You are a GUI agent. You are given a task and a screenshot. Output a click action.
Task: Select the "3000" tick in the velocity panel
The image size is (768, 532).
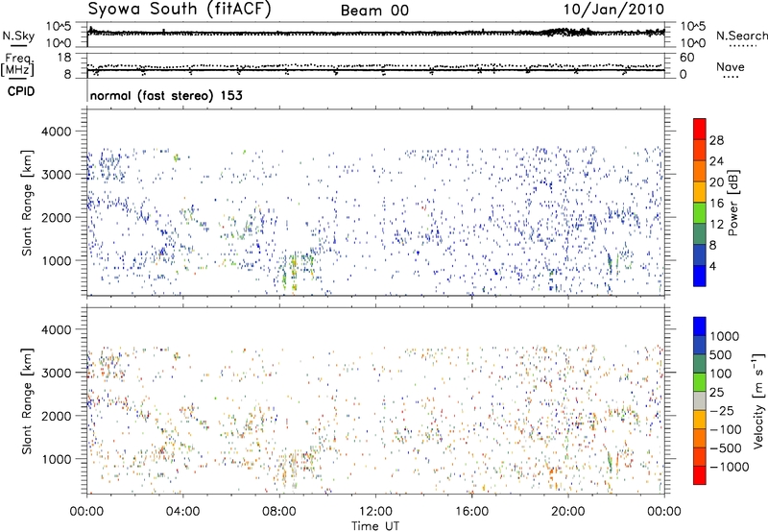click(x=57, y=373)
